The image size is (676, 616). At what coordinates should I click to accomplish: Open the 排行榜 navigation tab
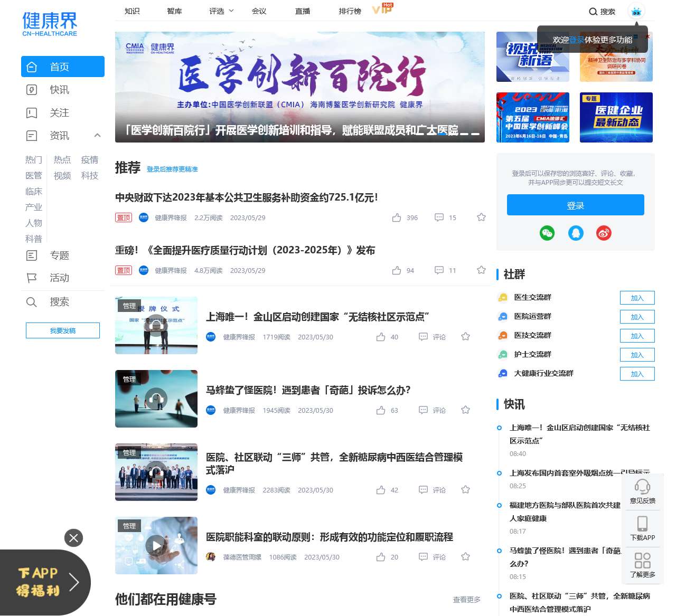click(350, 11)
